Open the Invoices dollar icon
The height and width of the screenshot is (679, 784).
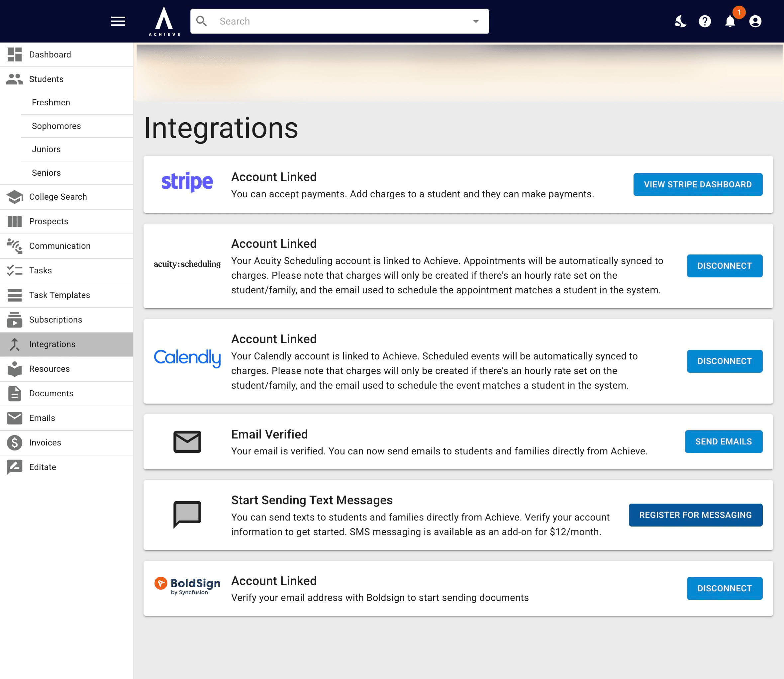(14, 442)
